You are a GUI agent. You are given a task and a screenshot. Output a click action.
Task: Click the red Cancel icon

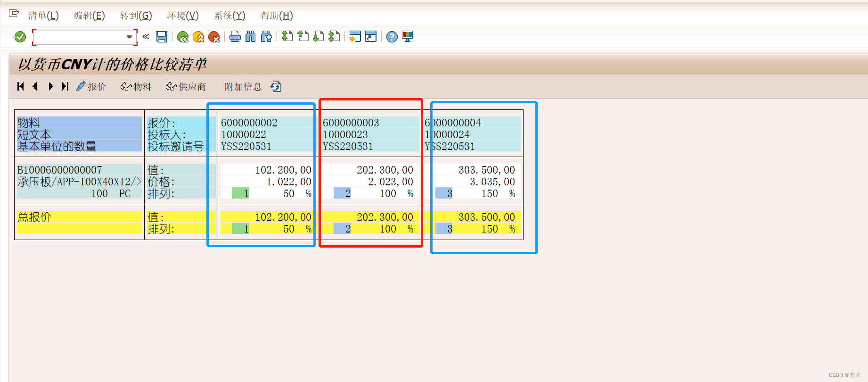[214, 37]
